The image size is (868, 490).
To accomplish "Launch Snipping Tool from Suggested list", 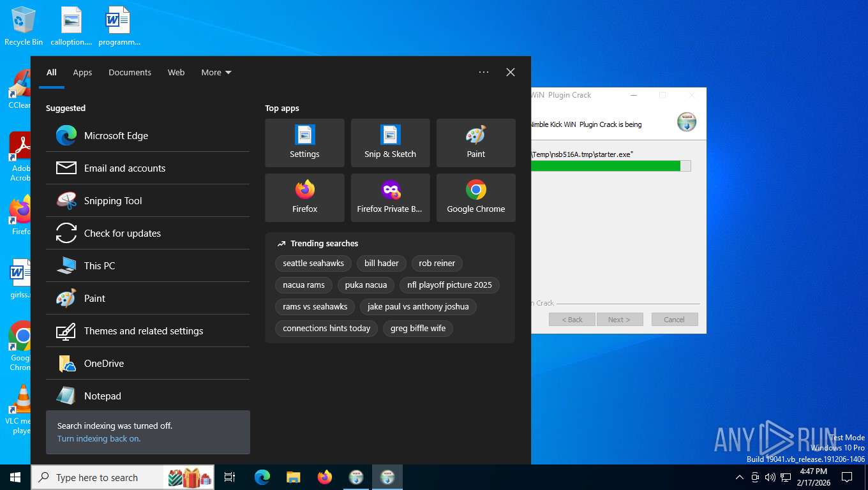I will (x=147, y=200).
